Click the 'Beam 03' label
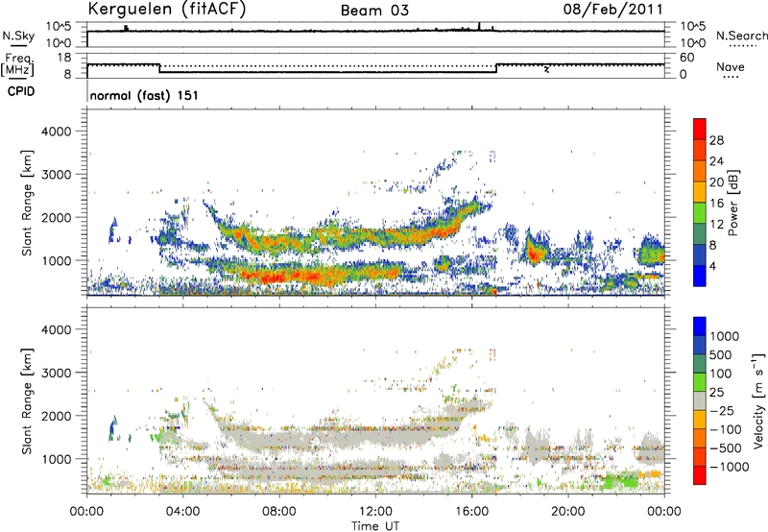 point(374,11)
